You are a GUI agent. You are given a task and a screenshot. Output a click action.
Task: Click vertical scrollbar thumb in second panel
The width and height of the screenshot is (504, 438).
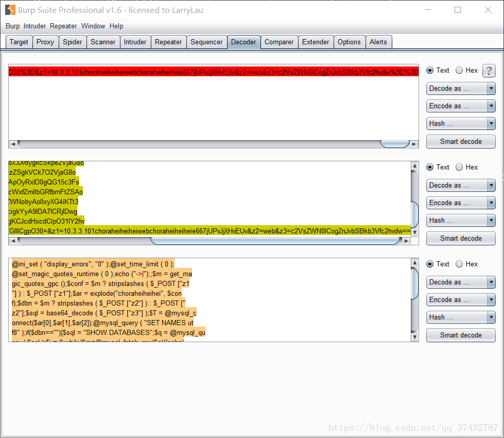[414, 214]
